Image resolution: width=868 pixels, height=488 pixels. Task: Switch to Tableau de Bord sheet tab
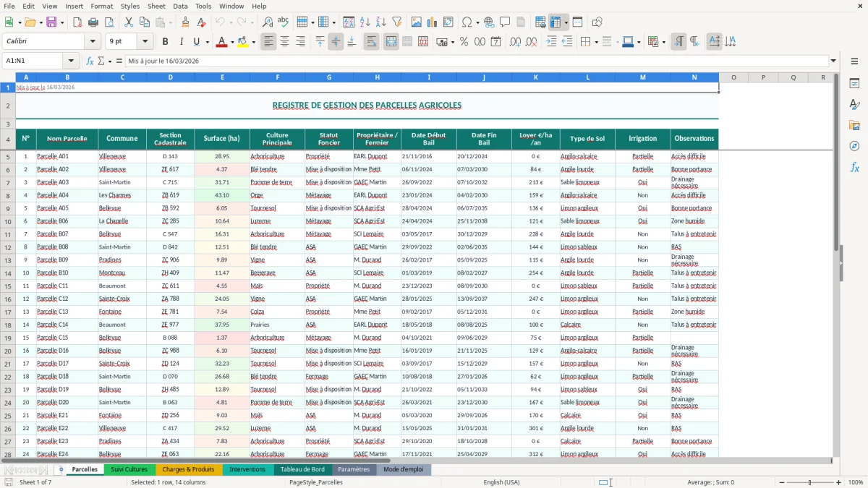pyautogui.click(x=302, y=469)
